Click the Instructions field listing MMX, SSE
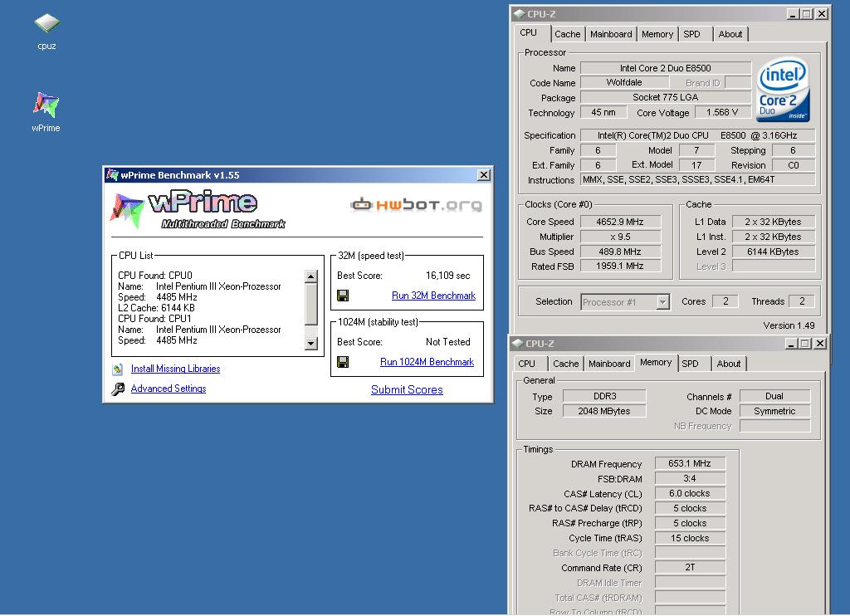 (x=698, y=179)
